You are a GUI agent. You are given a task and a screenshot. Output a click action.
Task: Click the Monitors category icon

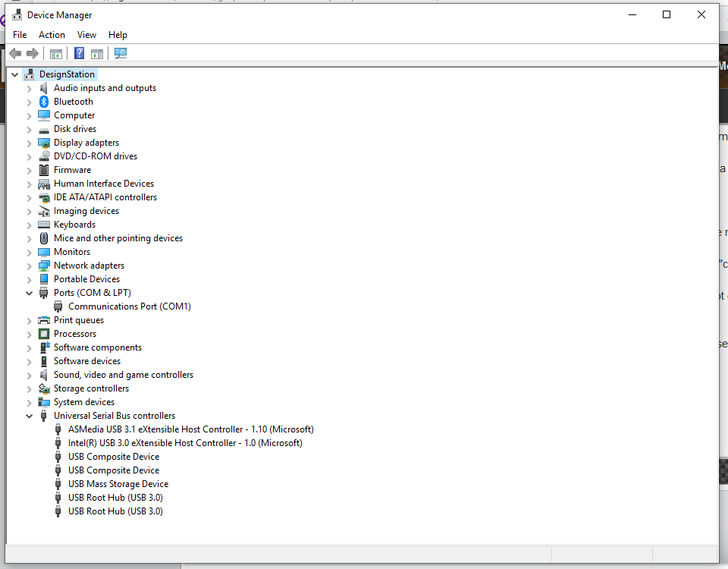click(x=44, y=252)
